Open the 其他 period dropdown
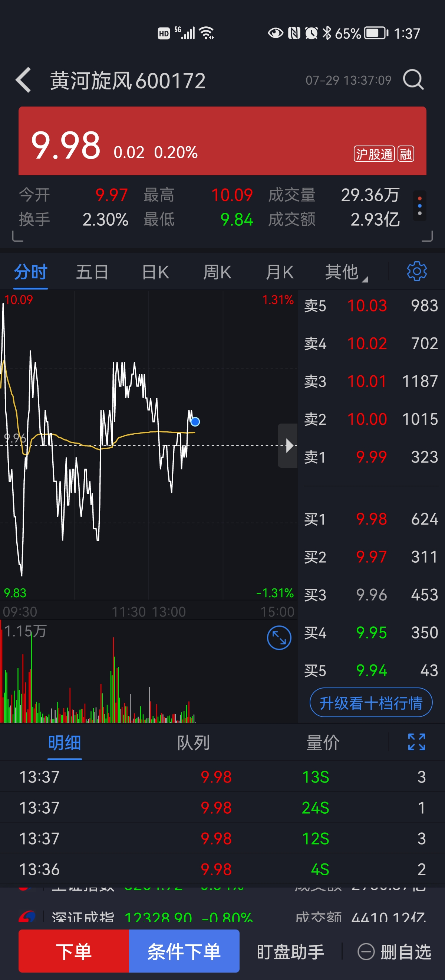This screenshot has width=445, height=980. [346, 272]
